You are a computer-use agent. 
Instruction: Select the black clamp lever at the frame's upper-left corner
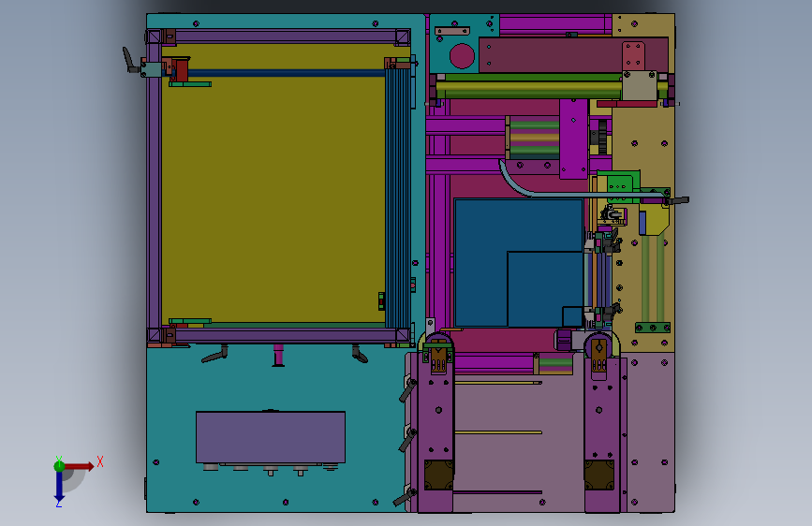point(129,60)
